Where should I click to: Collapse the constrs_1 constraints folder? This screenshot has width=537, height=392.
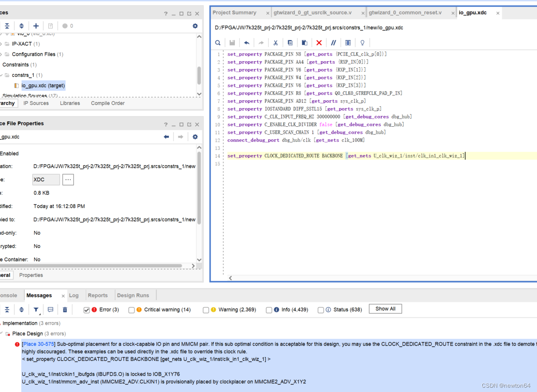[x=2, y=75]
